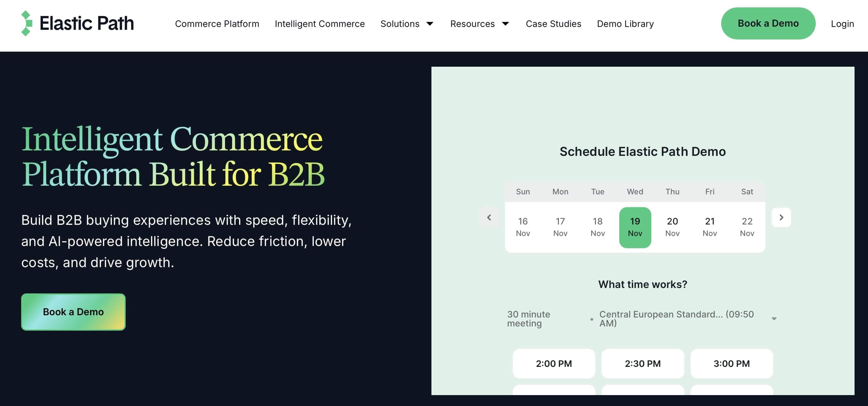Open the Demo Library link
The height and width of the screenshot is (406, 868).
pyautogui.click(x=625, y=24)
